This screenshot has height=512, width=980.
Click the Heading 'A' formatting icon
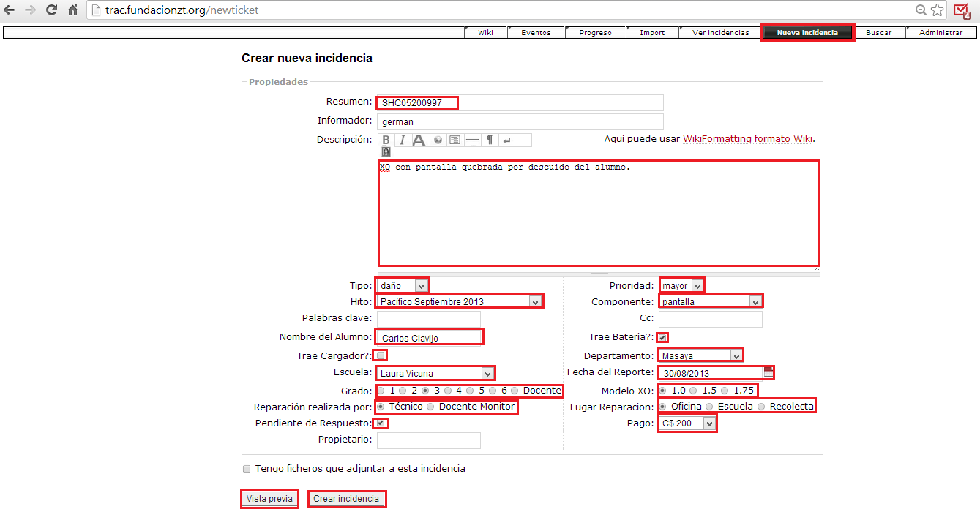(419, 140)
